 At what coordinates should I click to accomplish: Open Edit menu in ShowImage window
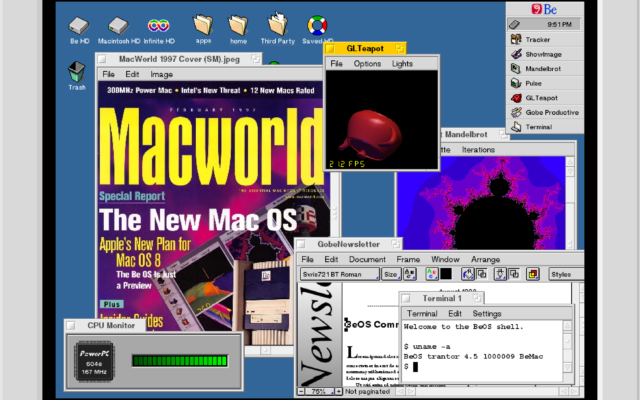pos(132,74)
